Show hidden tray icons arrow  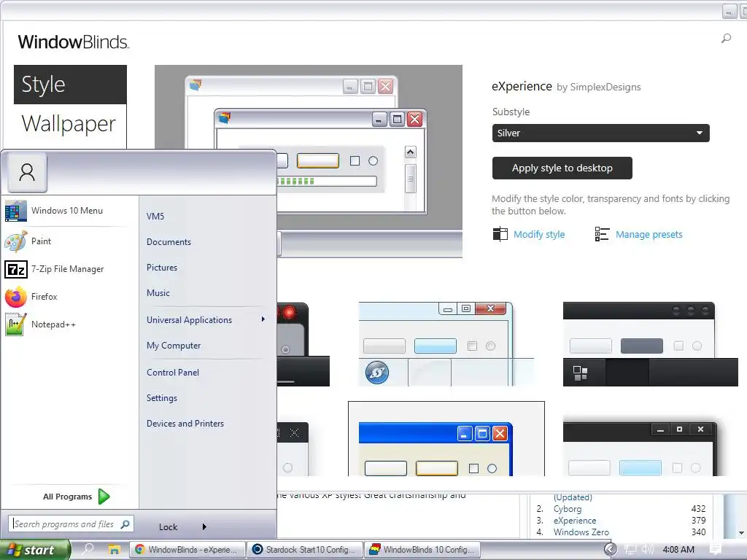click(610, 550)
